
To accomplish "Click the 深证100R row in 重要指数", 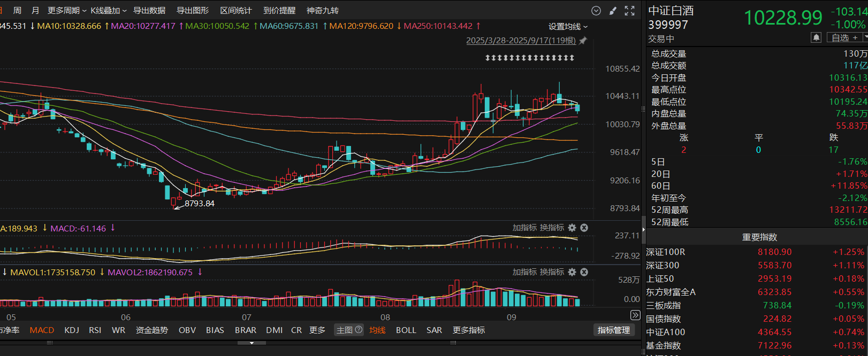I will click(x=757, y=252).
